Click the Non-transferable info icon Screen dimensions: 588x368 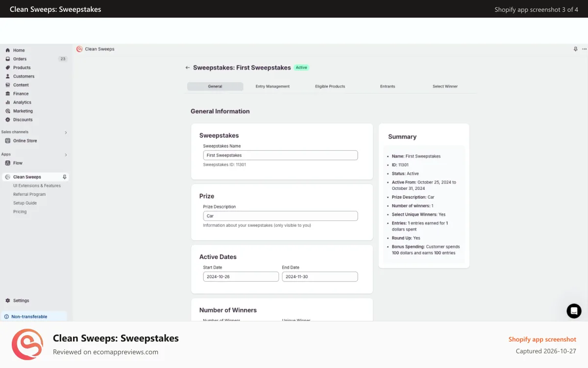(6, 316)
